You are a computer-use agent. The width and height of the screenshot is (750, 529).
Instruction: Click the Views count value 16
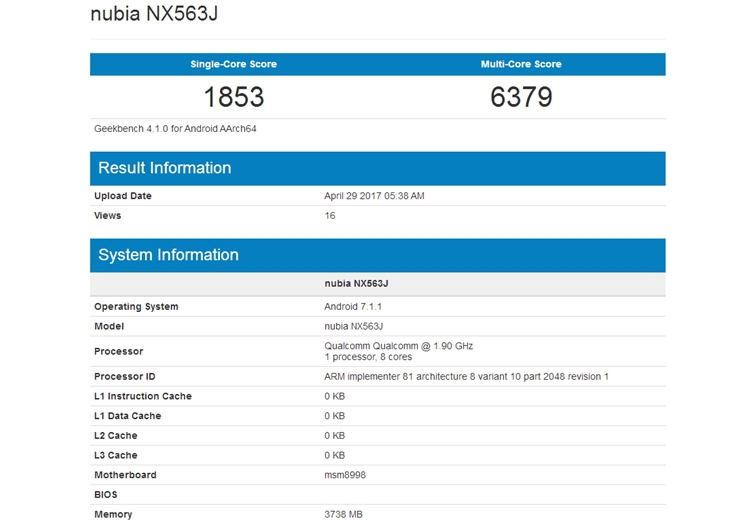point(330,216)
